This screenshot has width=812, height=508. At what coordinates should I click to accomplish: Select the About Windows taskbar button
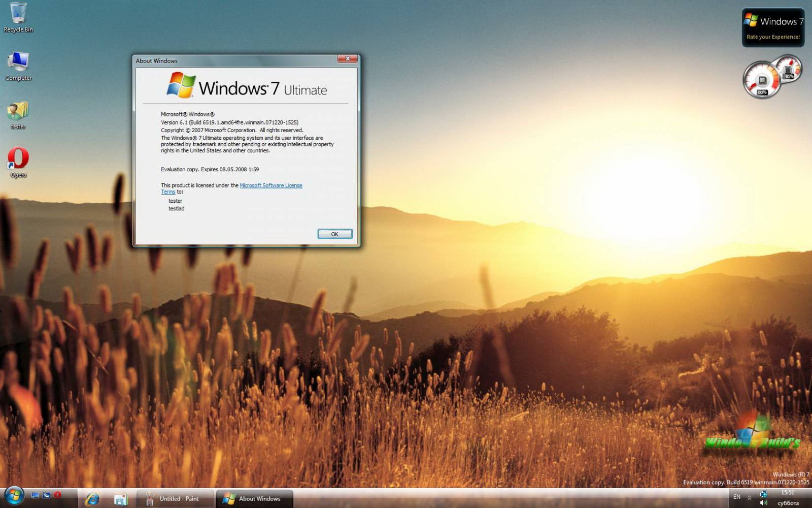point(255,499)
